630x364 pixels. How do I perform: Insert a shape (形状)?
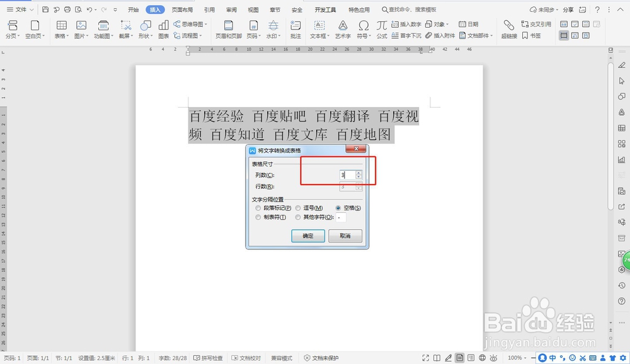point(146,30)
